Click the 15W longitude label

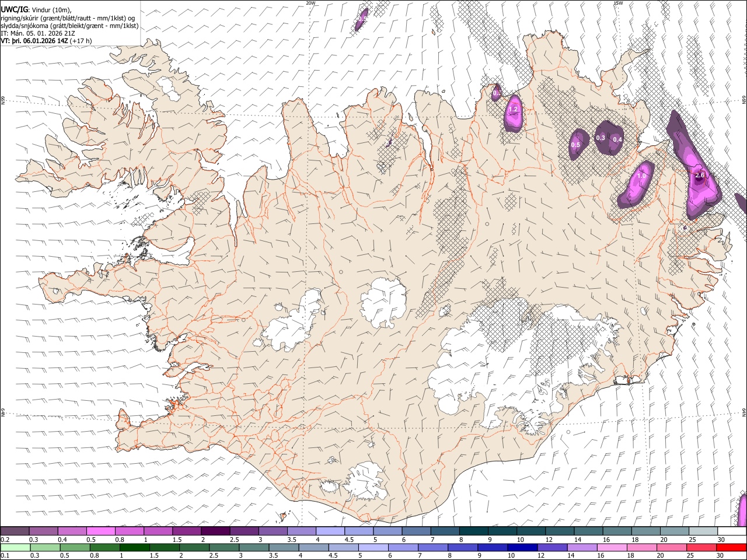(618, 3)
